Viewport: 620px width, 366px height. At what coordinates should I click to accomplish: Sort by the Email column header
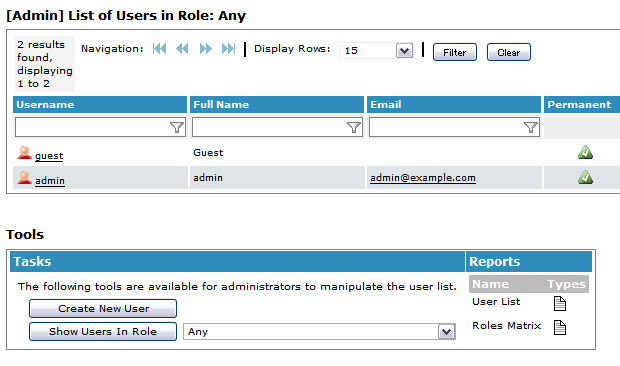click(454, 104)
